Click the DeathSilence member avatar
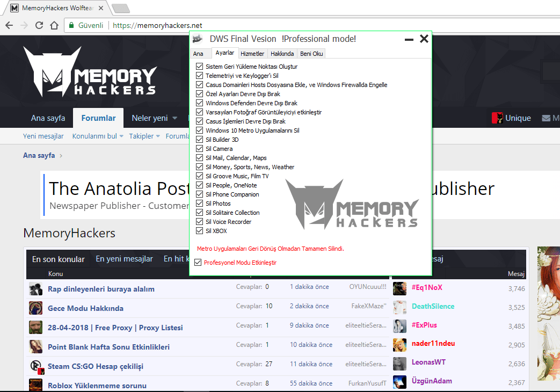 pyautogui.click(x=399, y=307)
